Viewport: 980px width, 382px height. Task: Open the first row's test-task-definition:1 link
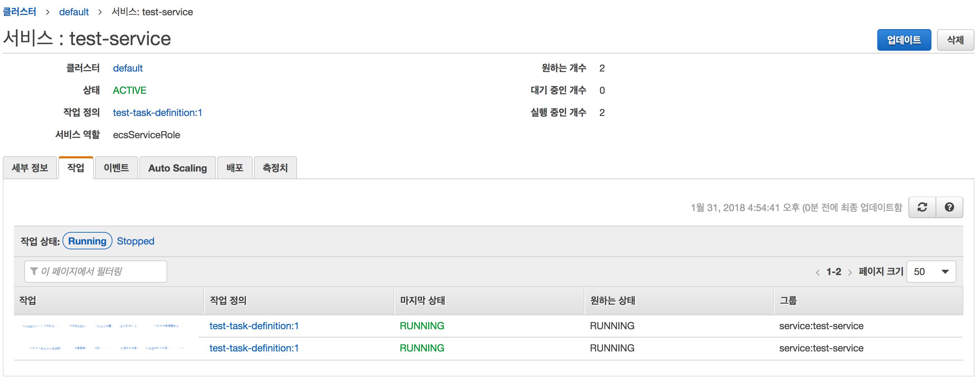point(254,326)
